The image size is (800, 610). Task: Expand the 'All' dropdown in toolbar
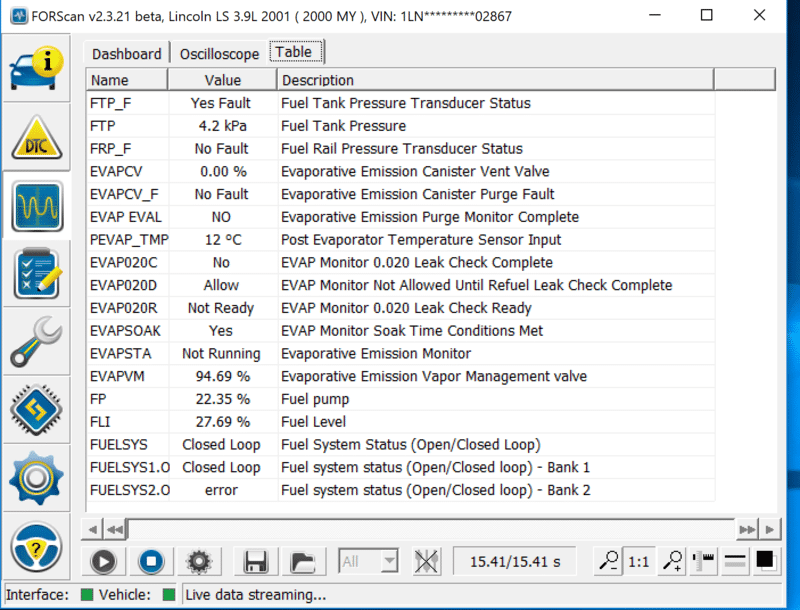point(368,562)
